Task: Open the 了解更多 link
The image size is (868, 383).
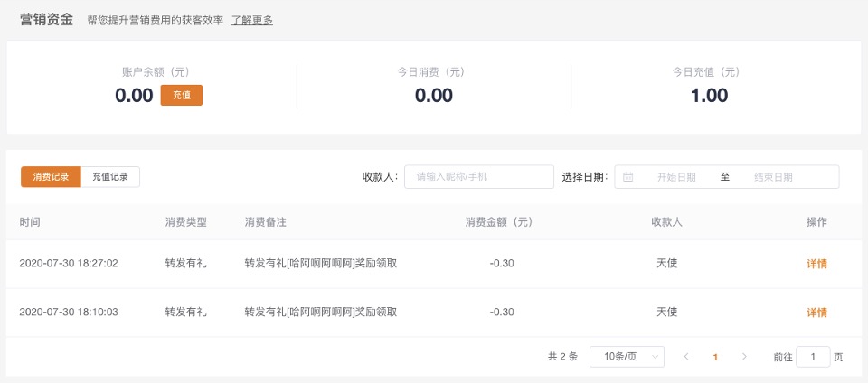Action: coord(252,20)
